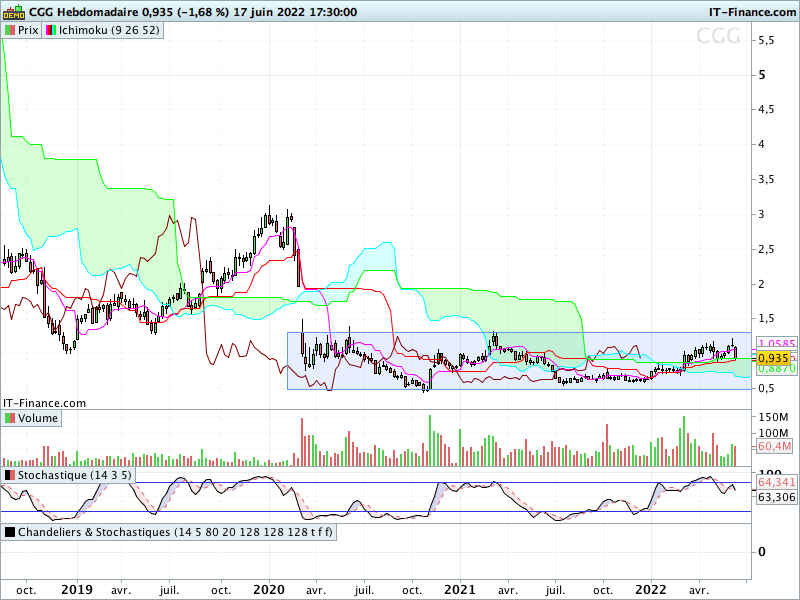Click the DEMO chart icon in the title bar
Viewport: 800px width, 600px height.
(x=14, y=11)
